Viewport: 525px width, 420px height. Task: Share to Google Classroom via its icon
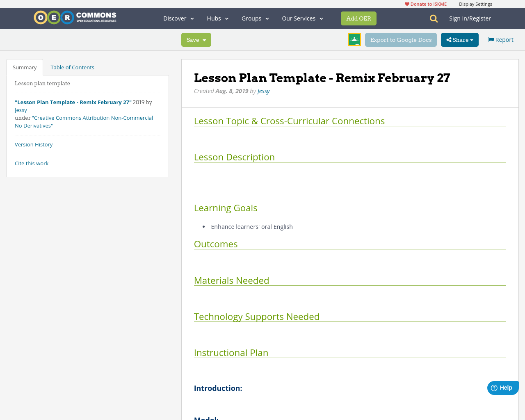354,39
